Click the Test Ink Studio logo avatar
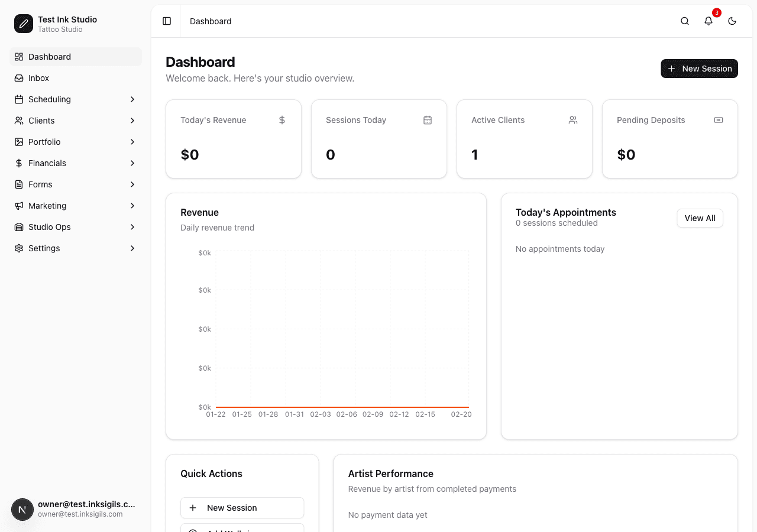The height and width of the screenshot is (532, 757). pyautogui.click(x=23, y=24)
